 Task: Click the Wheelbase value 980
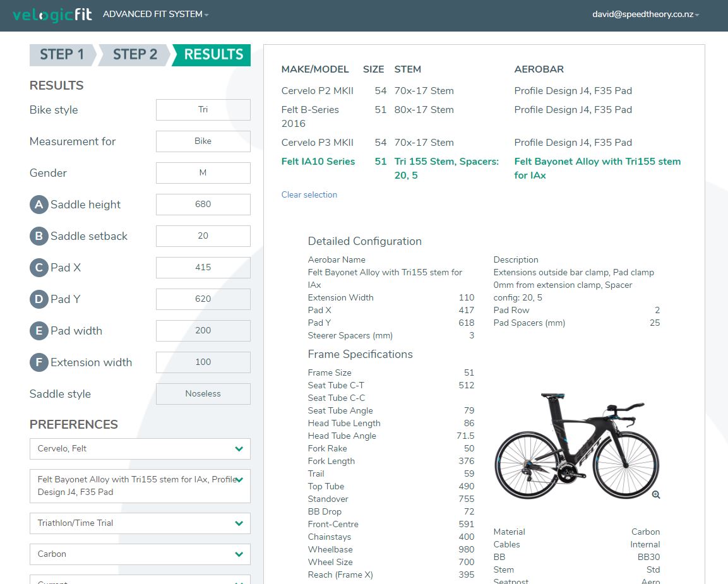[466, 550]
